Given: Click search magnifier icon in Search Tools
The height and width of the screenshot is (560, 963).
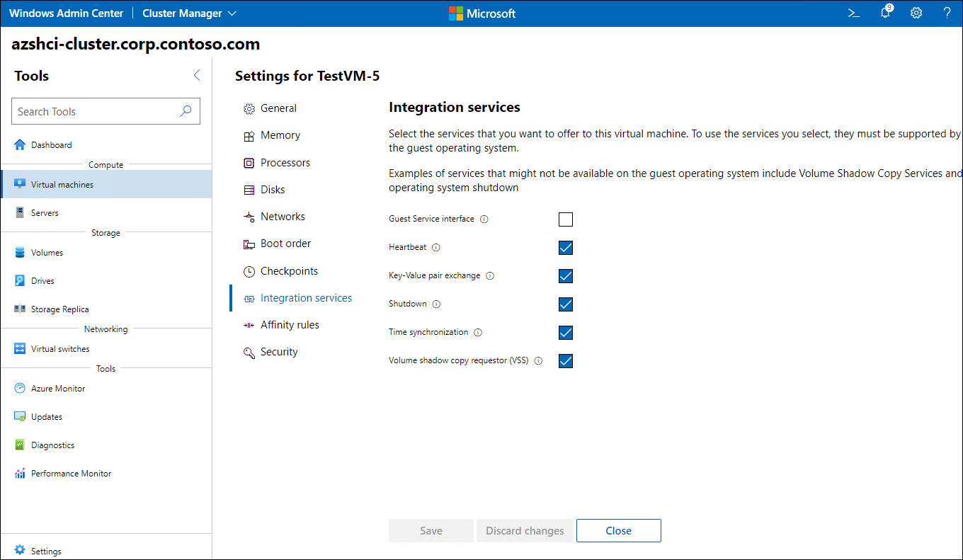Looking at the screenshot, I should pyautogui.click(x=186, y=111).
